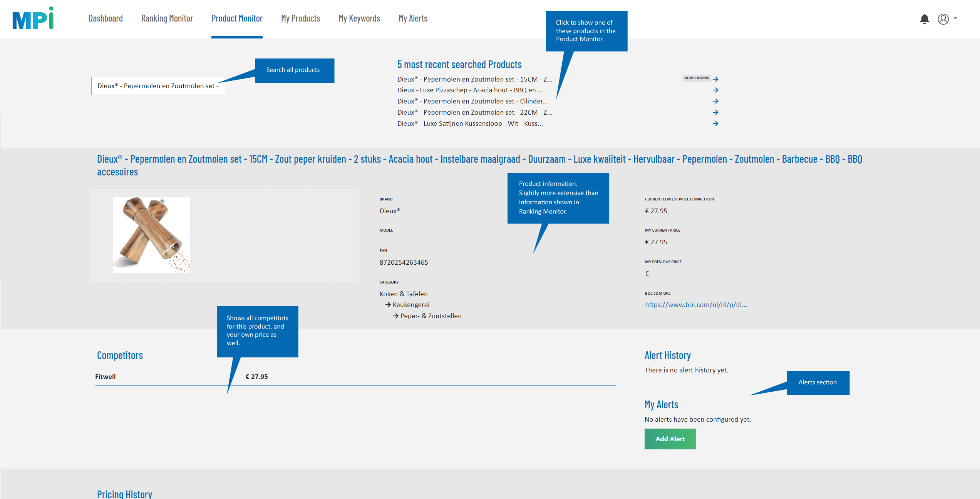This screenshot has width=980, height=499.
Task: Expand account dropdown caret beside avatar
Action: pos(955,18)
